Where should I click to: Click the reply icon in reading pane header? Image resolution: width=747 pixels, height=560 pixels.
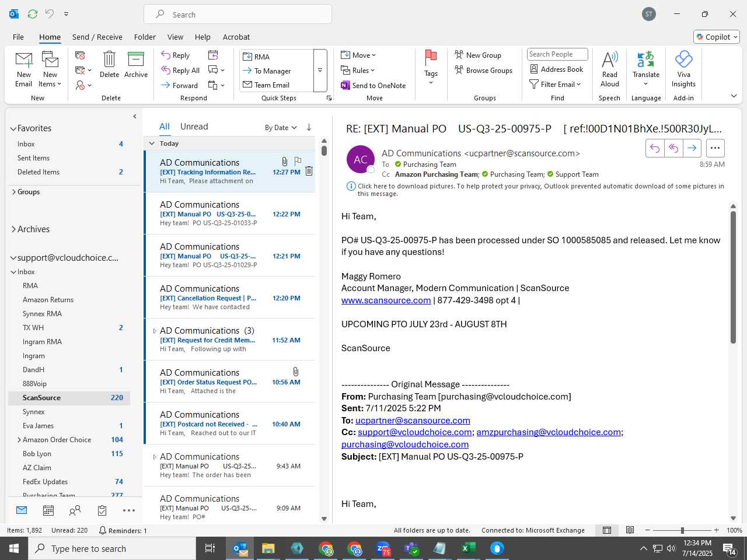pos(655,148)
